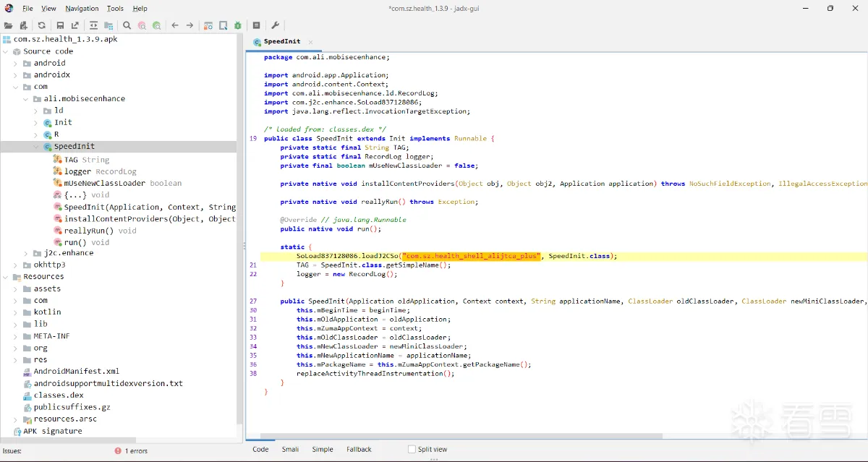
Task: Expand the j2c.enhance package node
Action: [26, 253]
